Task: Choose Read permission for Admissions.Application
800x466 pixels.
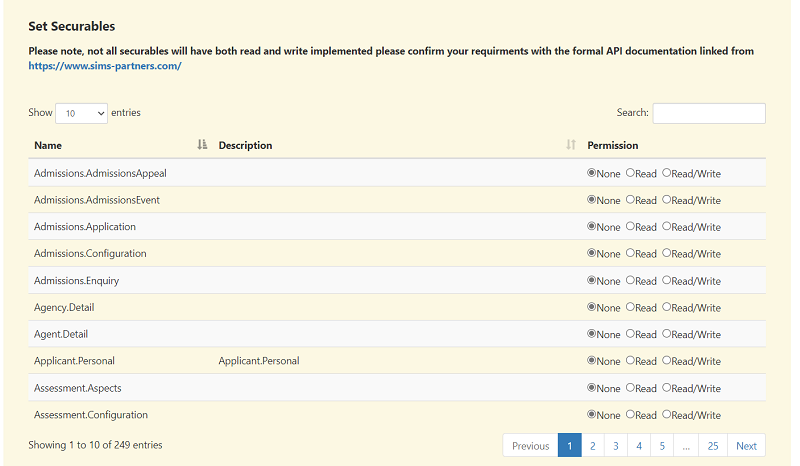Action: 631,227
